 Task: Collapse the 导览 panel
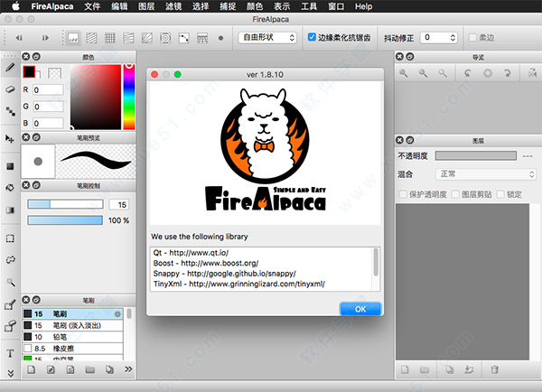point(410,56)
